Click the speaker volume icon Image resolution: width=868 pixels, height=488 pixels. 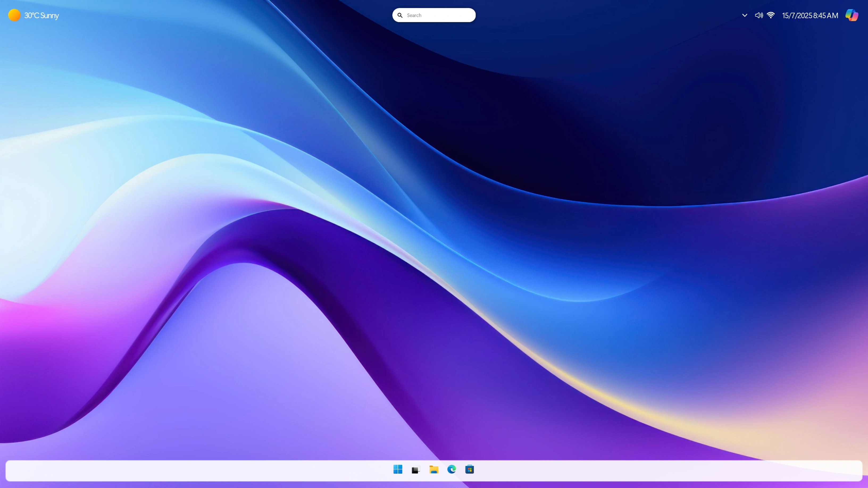(758, 15)
